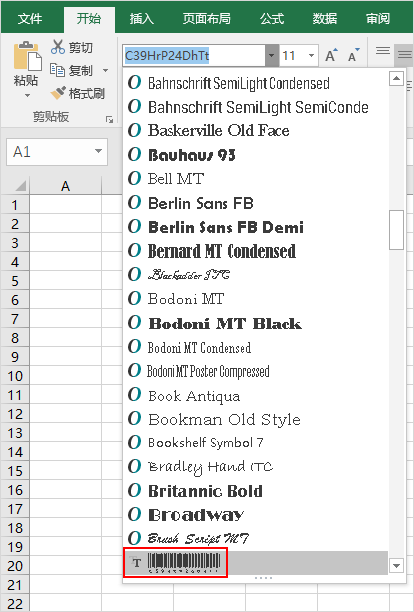Select the Bauhaus 93 font
Image resolution: width=414 pixels, height=612 pixels.
click(x=256, y=155)
